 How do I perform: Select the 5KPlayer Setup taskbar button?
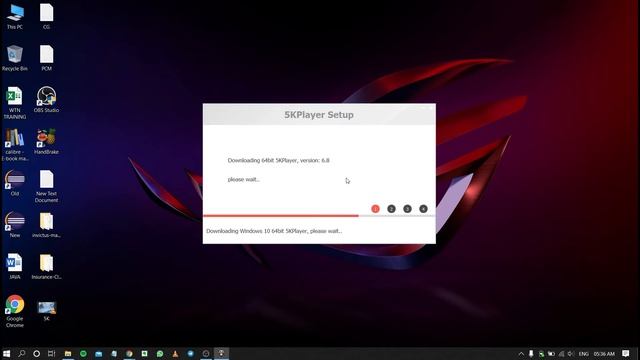tap(221, 353)
